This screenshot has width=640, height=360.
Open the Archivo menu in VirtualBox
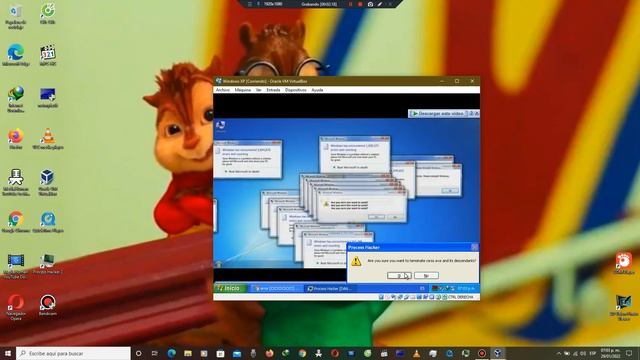click(x=223, y=90)
